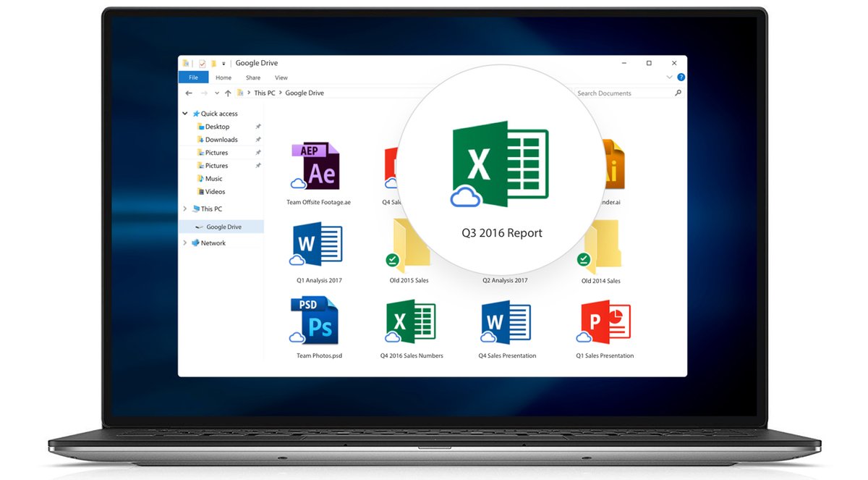Click the This PC breadcrumb chevron
This screenshot has width=868, height=480.
point(281,93)
